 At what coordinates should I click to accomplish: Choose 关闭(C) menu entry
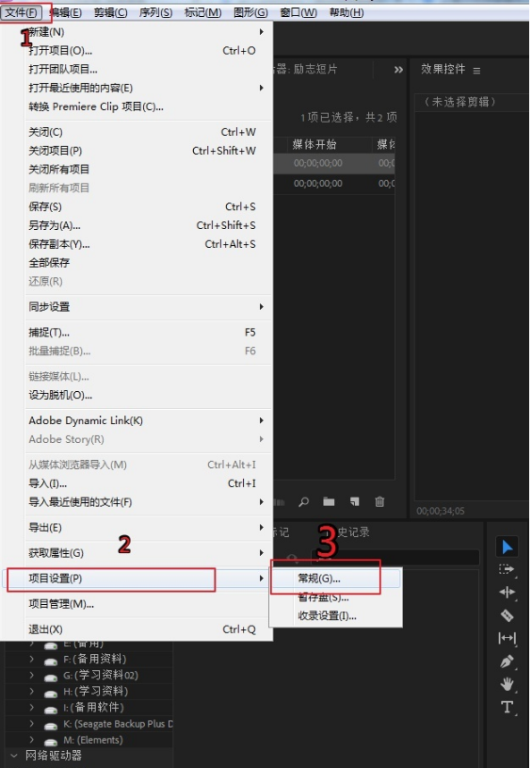pos(147,132)
